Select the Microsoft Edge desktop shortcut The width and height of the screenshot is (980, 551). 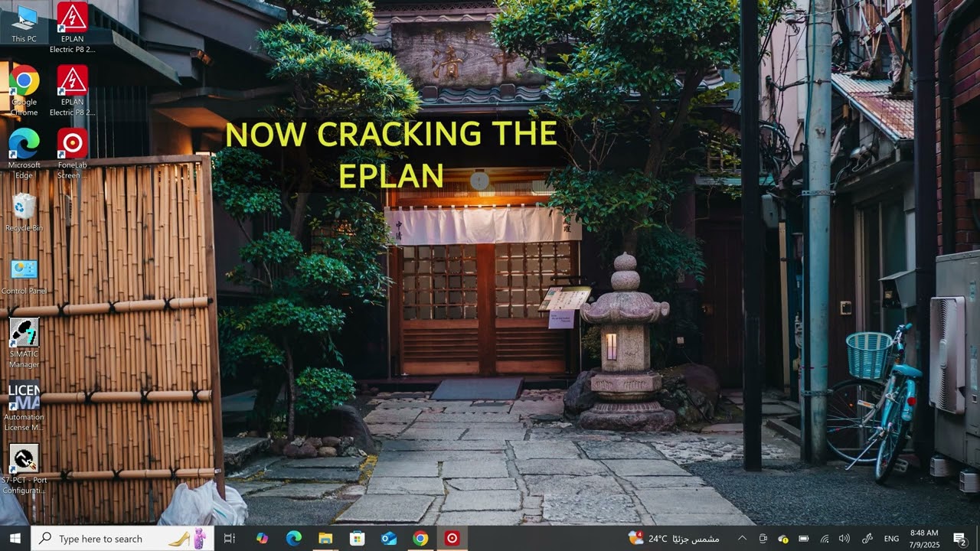[24, 154]
